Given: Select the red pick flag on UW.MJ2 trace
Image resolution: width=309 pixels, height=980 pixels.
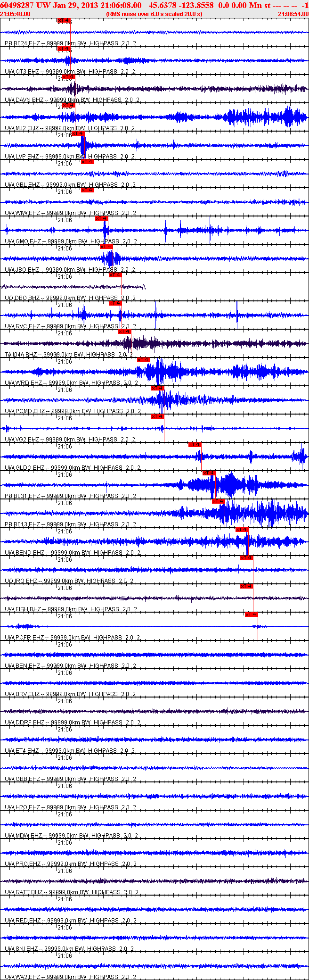Looking at the screenshot, I should point(68,105).
